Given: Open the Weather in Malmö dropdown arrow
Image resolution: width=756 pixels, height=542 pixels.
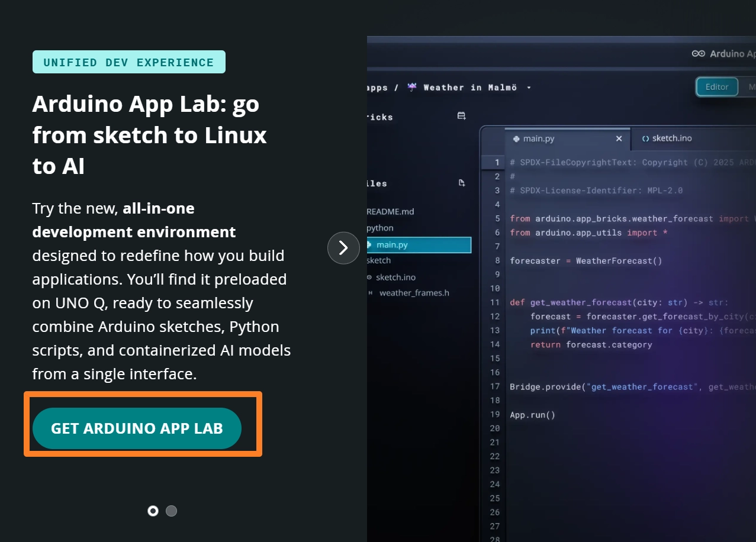Looking at the screenshot, I should tap(529, 88).
